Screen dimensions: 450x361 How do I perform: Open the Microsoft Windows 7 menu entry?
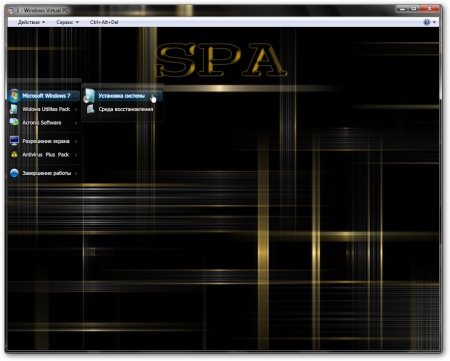[44, 96]
